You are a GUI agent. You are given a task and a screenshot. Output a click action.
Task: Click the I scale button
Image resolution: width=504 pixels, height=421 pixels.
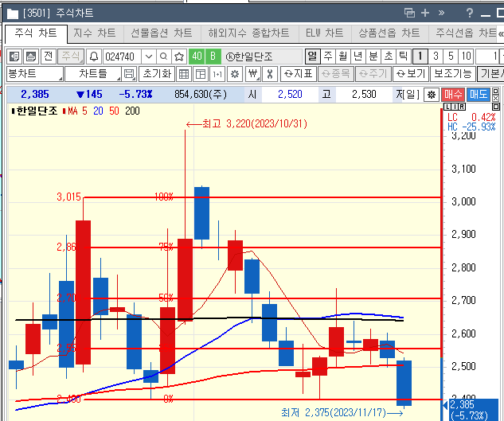point(455,107)
